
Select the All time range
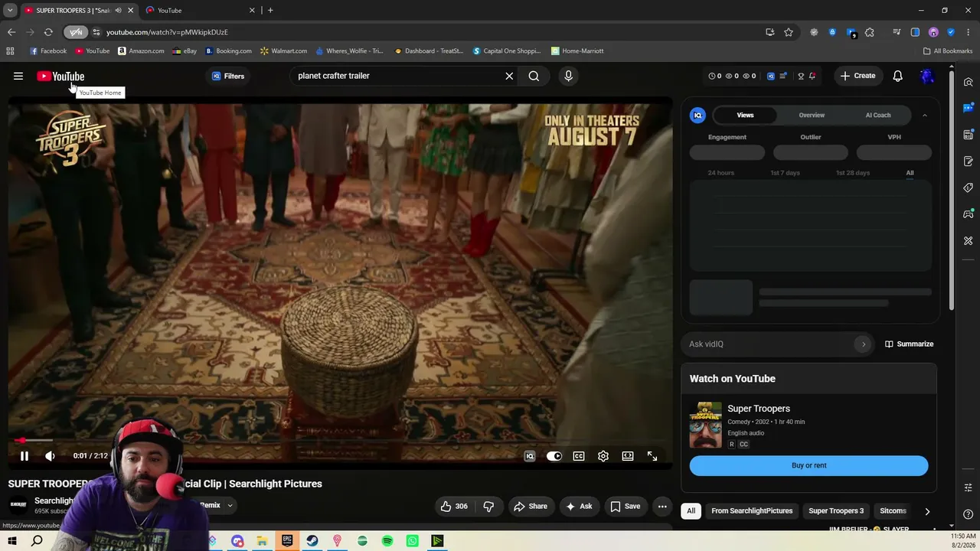tap(910, 173)
